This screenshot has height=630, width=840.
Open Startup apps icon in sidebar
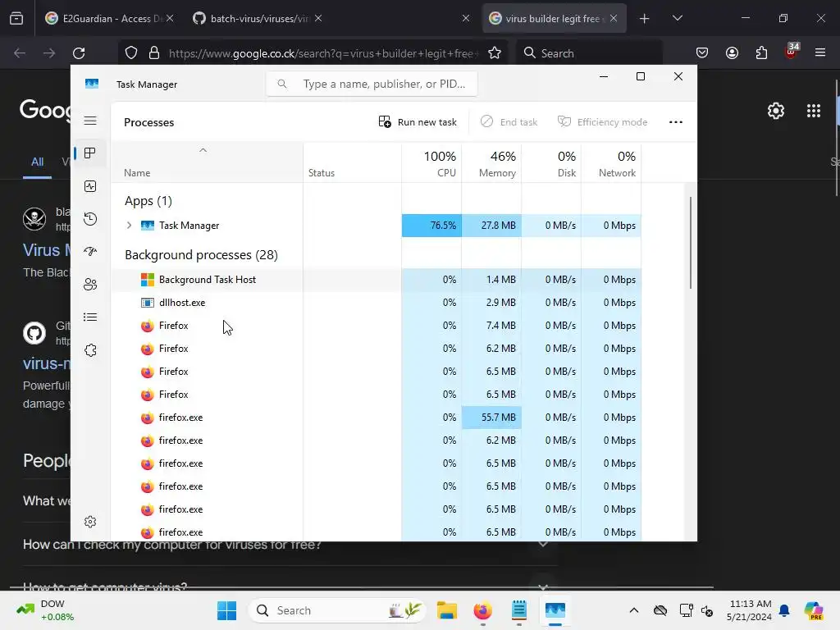tap(90, 251)
